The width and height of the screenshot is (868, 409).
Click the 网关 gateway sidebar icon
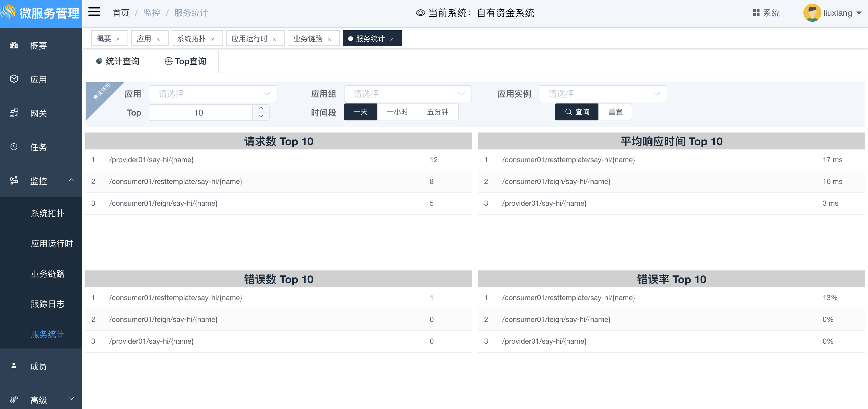[x=14, y=113]
